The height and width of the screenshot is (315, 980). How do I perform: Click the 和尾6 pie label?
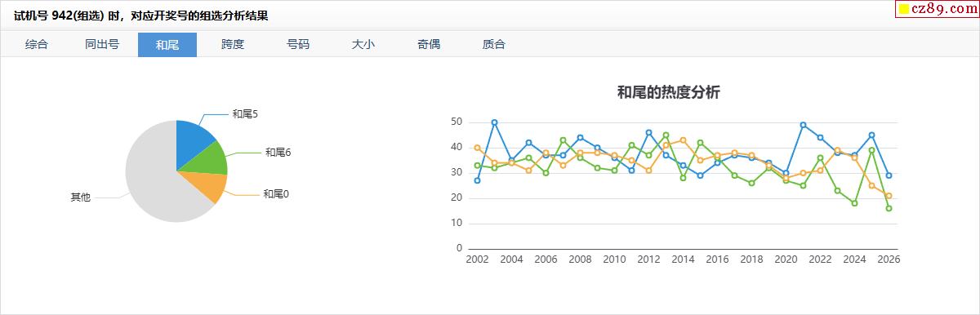(278, 152)
